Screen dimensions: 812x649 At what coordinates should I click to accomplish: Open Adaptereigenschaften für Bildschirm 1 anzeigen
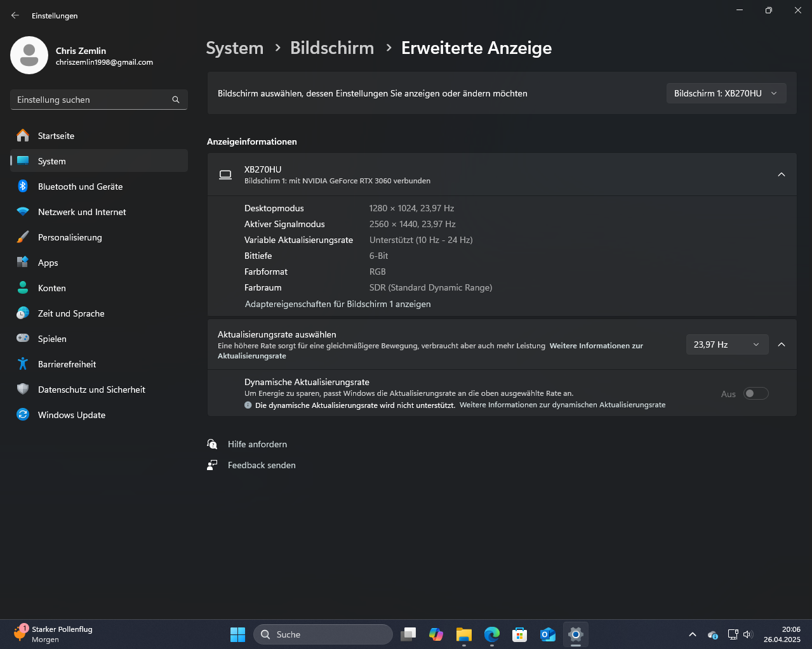point(338,304)
